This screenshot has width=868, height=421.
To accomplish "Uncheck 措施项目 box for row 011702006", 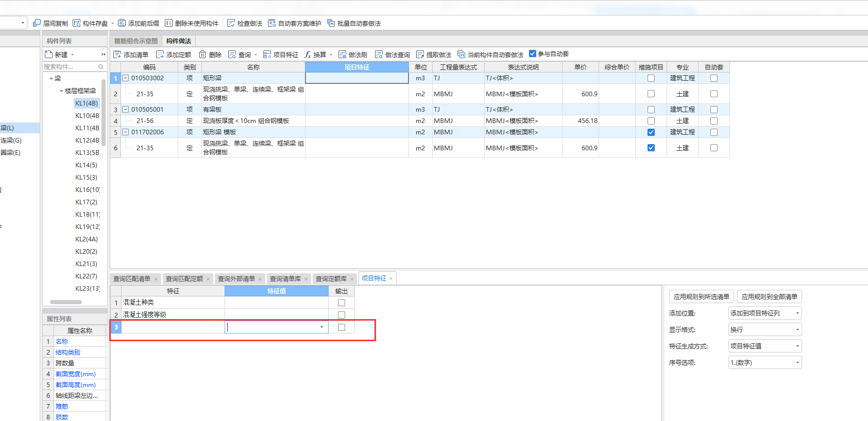I will click(x=651, y=132).
